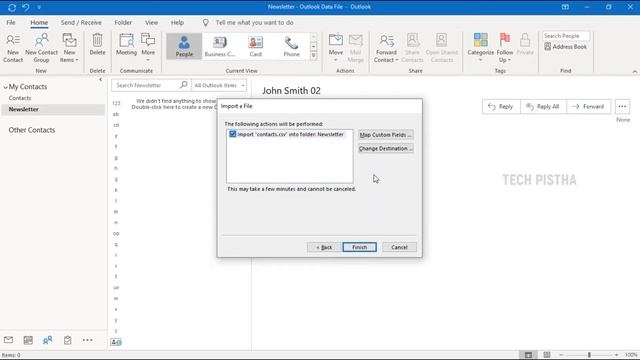
Task: Select the Business Card view
Action: [x=220, y=46]
